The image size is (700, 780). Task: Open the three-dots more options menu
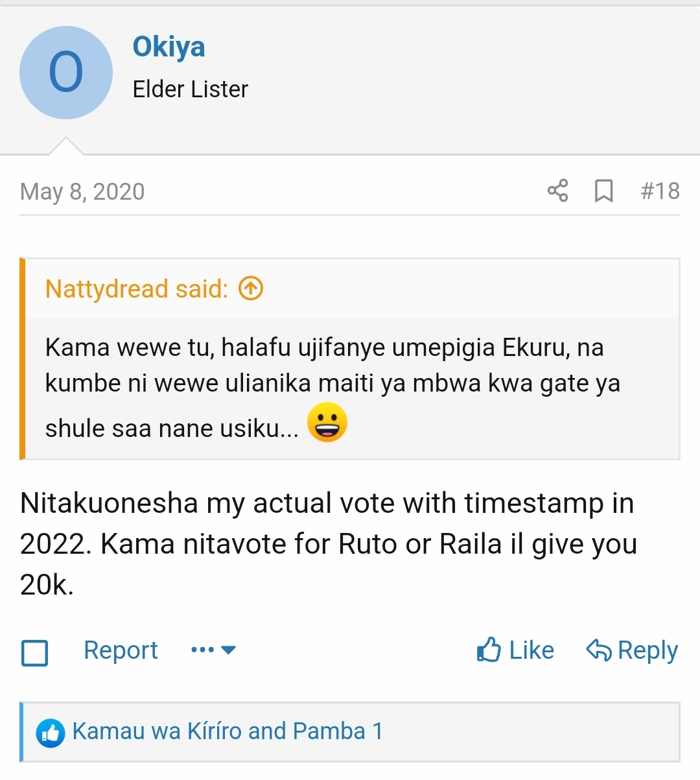(202, 650)
